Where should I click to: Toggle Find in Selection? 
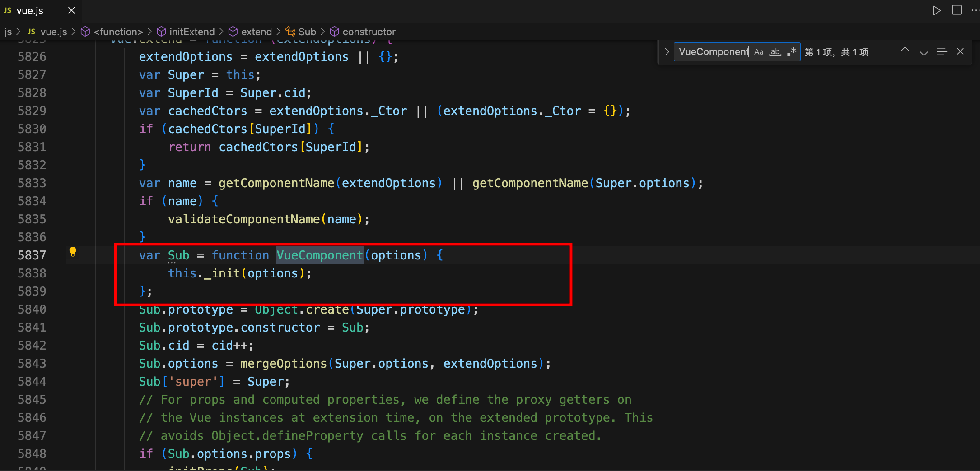[x=942, y=52]
